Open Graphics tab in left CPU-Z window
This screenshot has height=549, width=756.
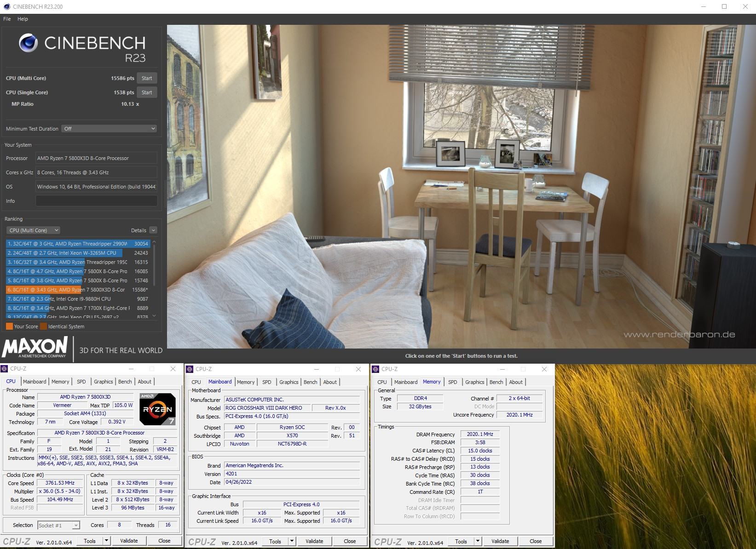pos(104,382)
